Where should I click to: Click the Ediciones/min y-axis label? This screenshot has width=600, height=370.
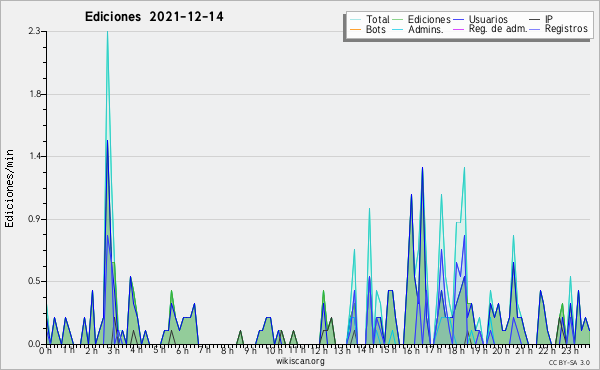(9, 188)
